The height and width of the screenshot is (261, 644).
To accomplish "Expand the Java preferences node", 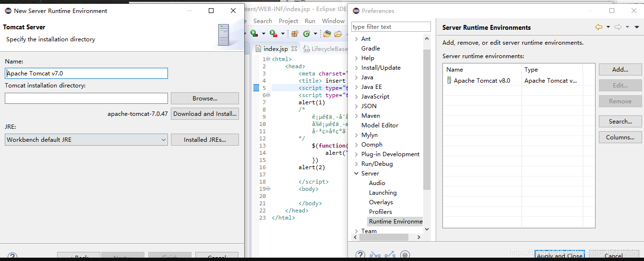I will [x=356, y=77].
